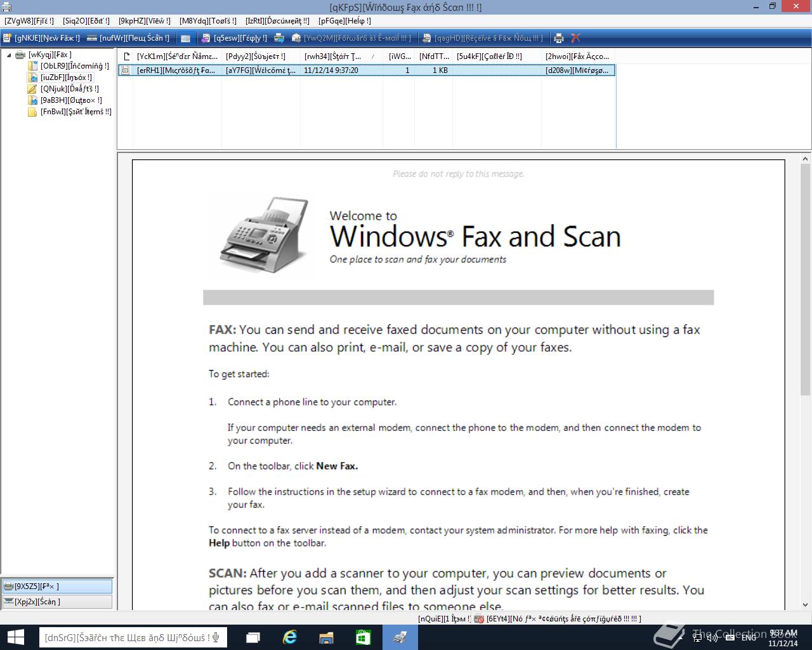Click the [iWG...] column header

399,56
